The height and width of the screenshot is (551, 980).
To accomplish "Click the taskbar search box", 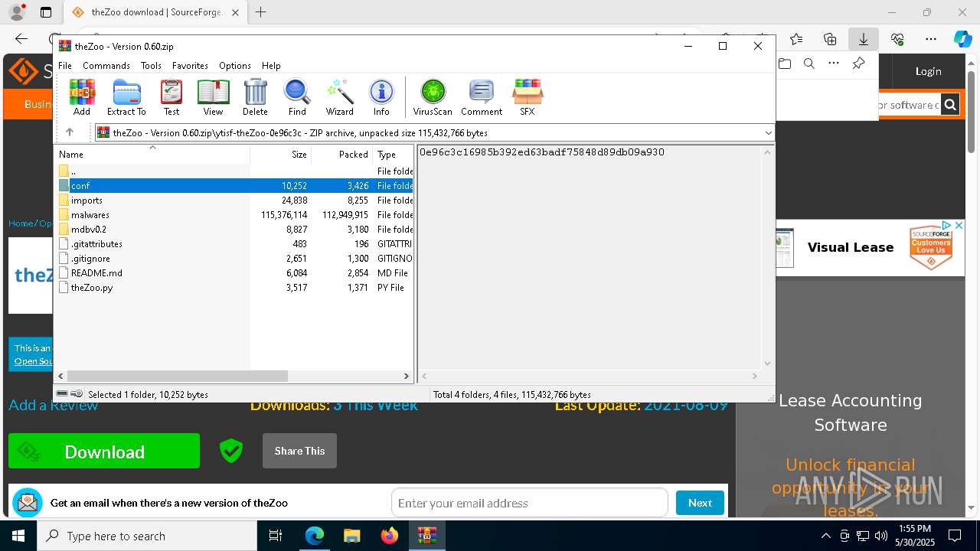I will (147, 536).
